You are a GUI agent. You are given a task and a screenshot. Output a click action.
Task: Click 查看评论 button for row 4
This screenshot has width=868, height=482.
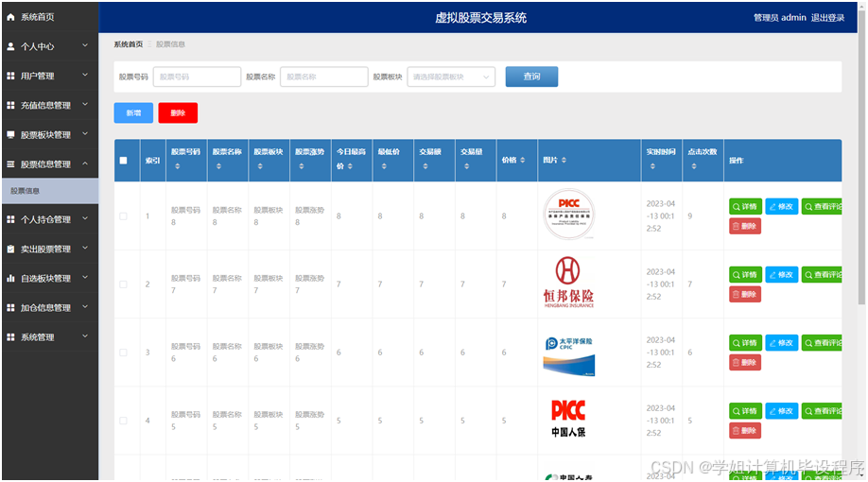pos(822,411)
